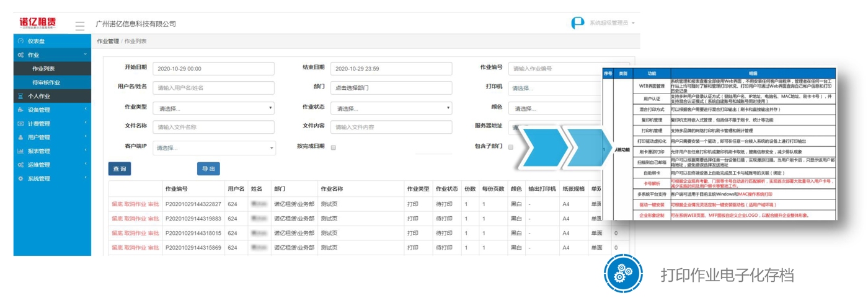Open 系统管理 gear item in sidebar
868x306 pixels.
[38, 178]
